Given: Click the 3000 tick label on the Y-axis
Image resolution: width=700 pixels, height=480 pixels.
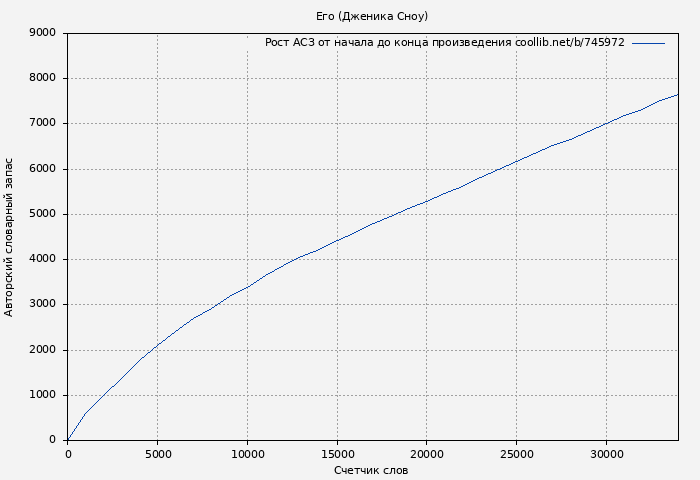Looking at the screenshot, I should tap(43, 305).
